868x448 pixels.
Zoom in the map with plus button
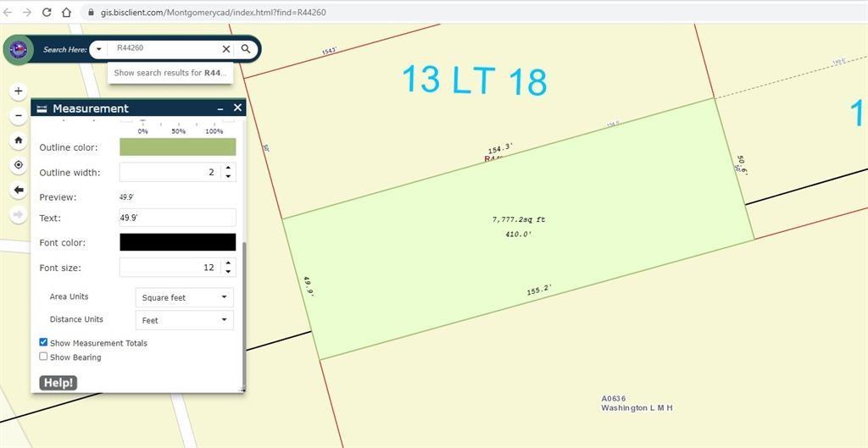pos(19,91)
